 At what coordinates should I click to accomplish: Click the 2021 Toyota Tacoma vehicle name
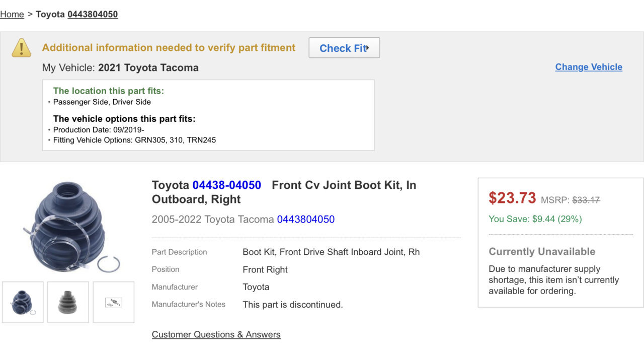(148, 67)
